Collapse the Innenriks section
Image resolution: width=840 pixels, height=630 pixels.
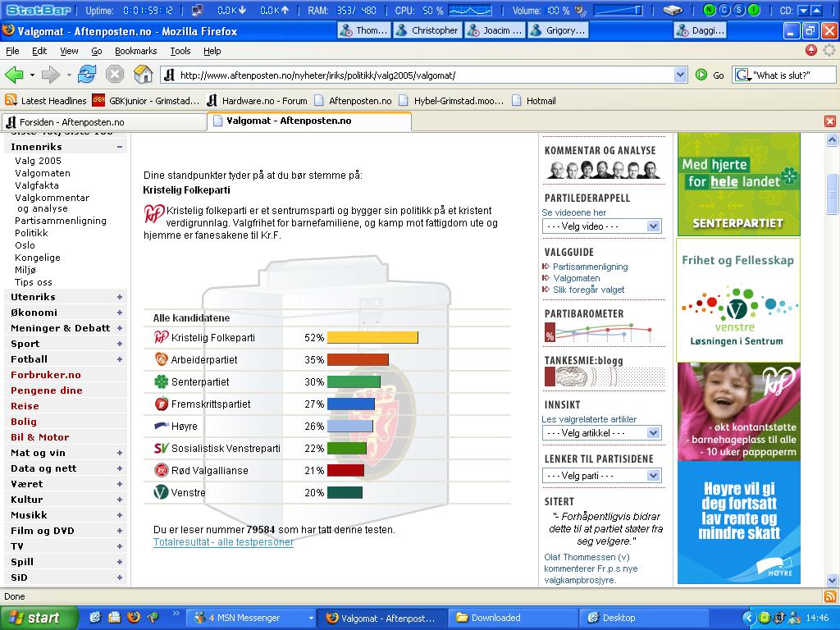point(120,147)
